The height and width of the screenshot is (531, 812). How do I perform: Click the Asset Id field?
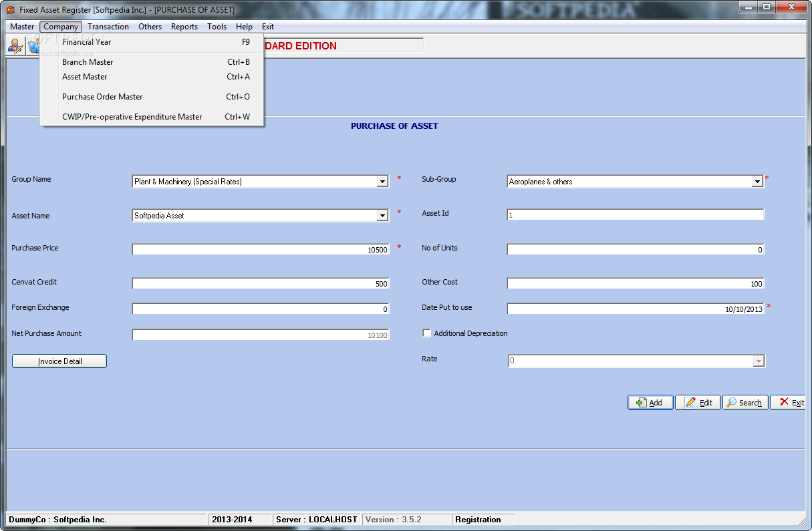tap(636, 215)
